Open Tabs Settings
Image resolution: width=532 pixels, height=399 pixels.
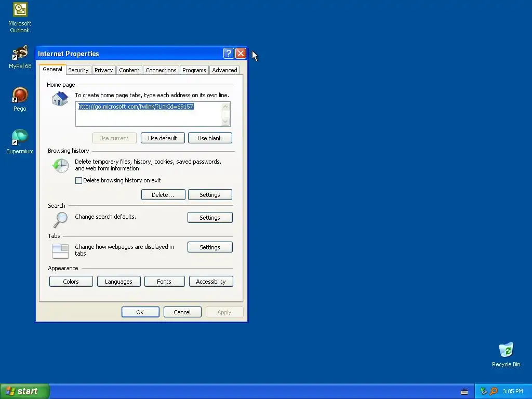pos(210,247)
